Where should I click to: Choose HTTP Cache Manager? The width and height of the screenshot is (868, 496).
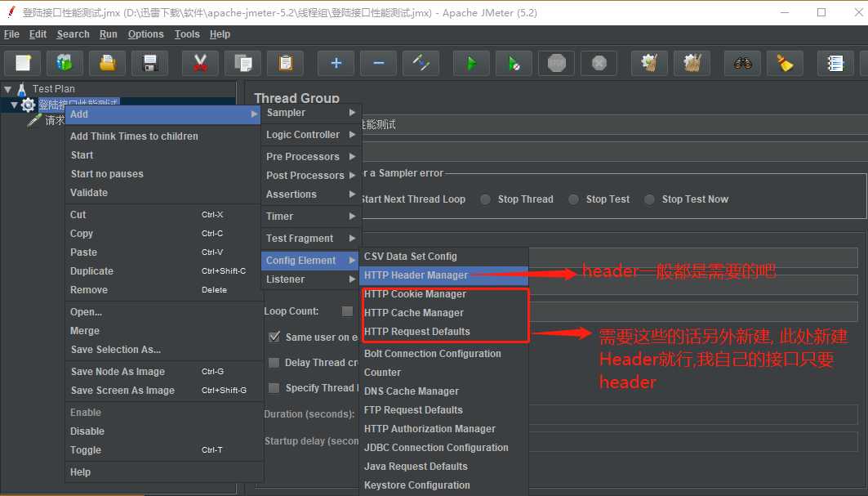[444, 313]
